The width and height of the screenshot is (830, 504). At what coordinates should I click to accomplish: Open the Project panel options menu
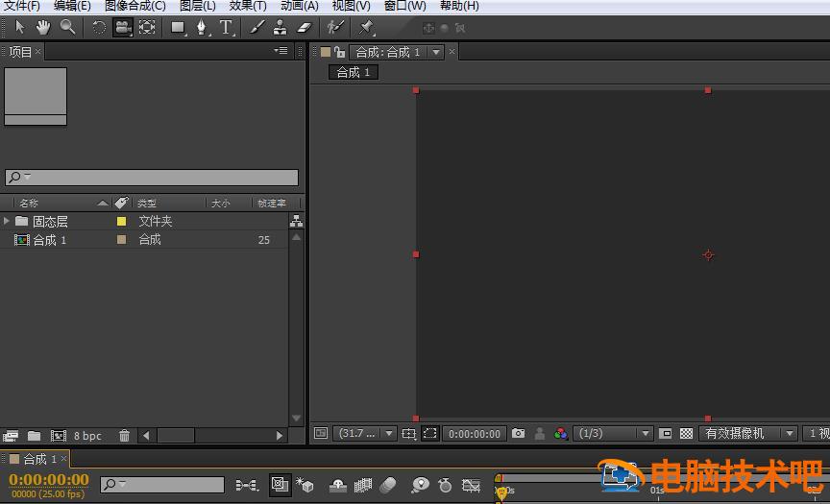coord(281,51)
